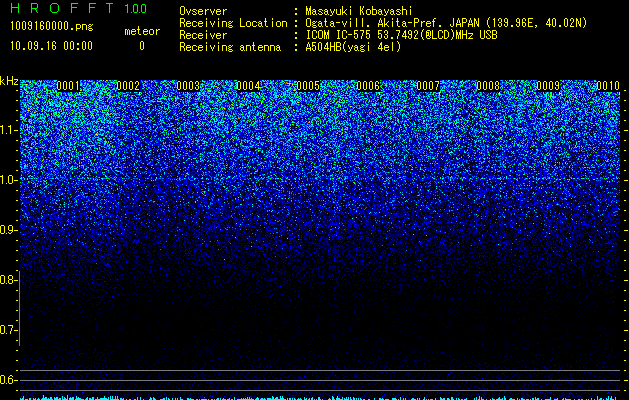Click the kHz axis unit label

(x=9, y=81)
